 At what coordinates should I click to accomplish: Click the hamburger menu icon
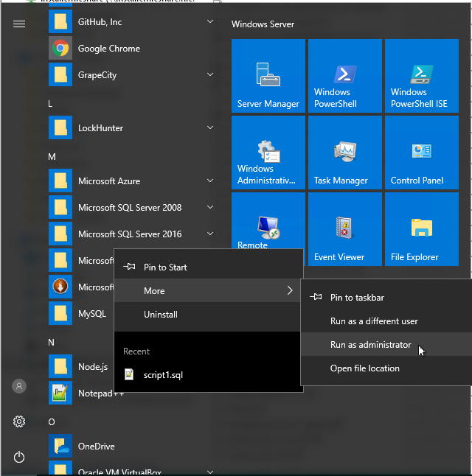pos(19,24)
